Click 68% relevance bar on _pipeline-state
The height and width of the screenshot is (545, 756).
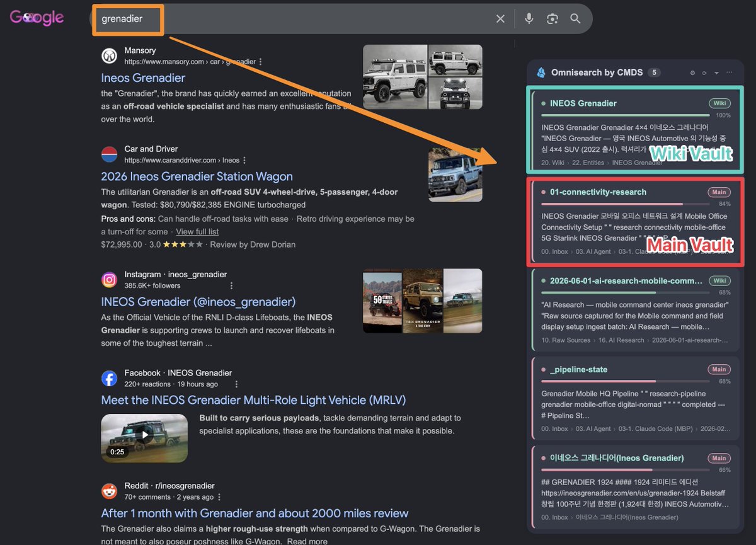coord(625,381)
